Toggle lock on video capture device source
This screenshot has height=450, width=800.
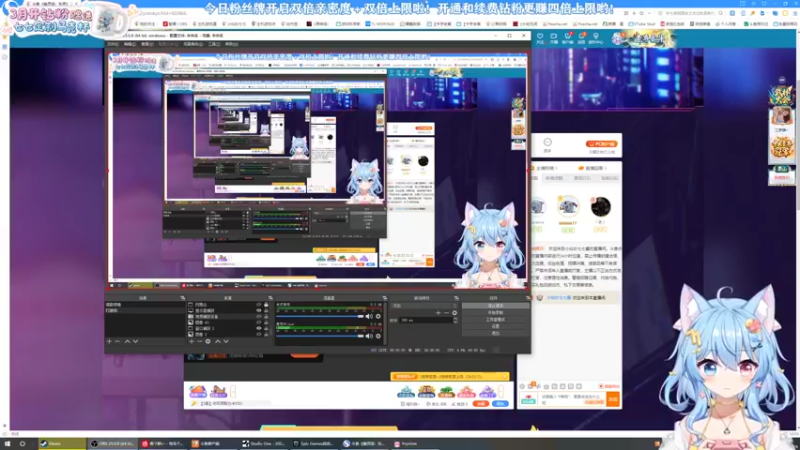coord(266,316)
